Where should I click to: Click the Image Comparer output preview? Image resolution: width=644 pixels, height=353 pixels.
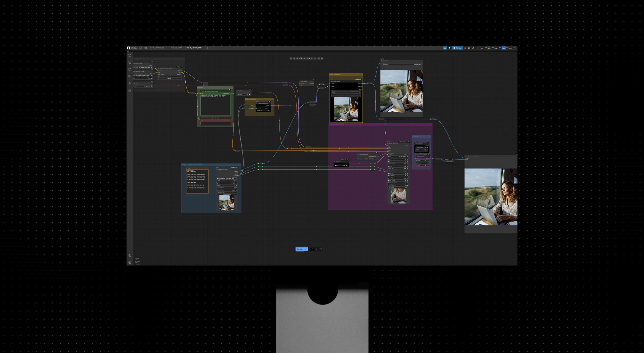(491, 197)
